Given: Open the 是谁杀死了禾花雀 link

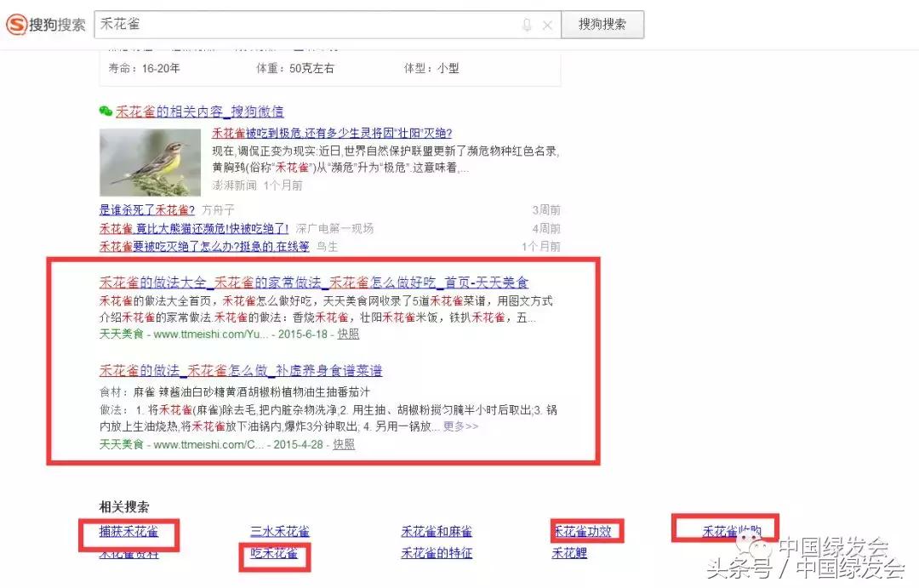Looking at the screenshot, I should click(149, 209).
